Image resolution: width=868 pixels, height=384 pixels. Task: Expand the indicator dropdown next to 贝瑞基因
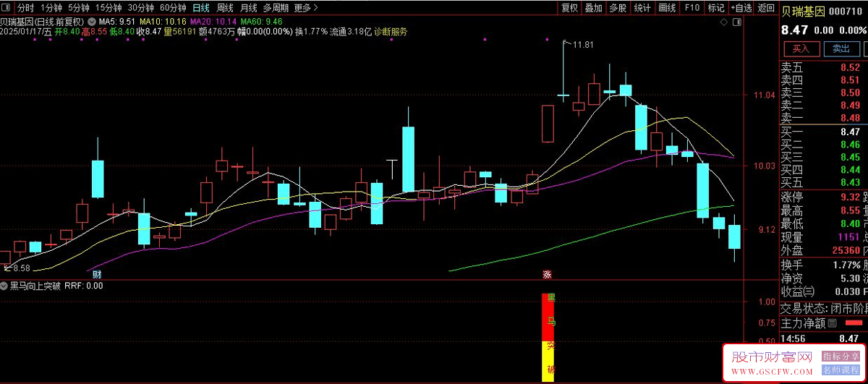(91, 22)
